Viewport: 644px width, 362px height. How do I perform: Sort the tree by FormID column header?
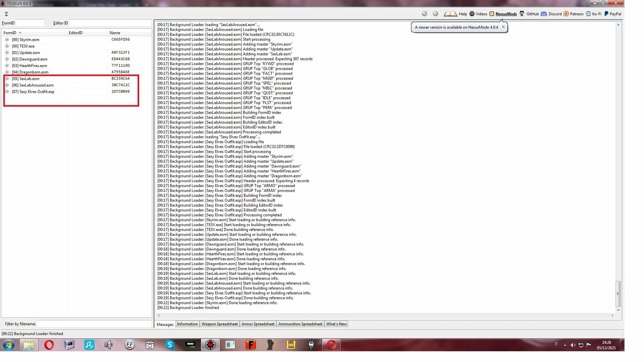click(35, 33)
